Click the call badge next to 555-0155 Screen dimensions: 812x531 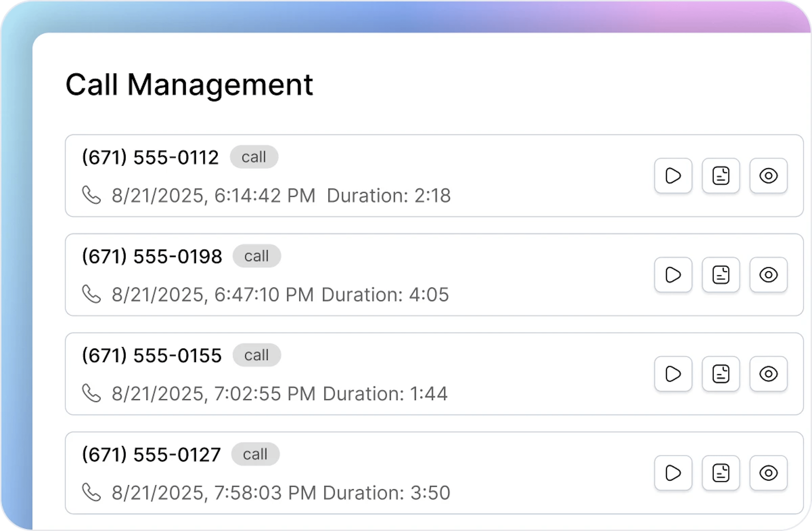[256, 355]
